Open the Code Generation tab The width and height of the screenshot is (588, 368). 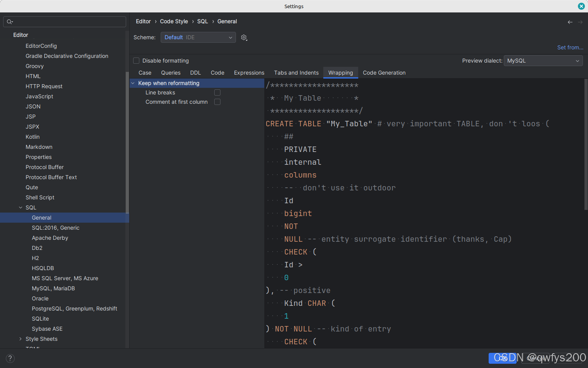point(384,73)
